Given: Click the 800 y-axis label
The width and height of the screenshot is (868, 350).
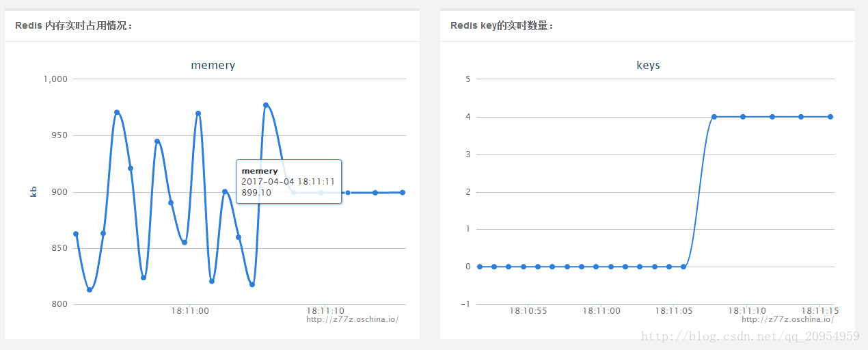Looking at the screenshot, I should coord(60,304).
